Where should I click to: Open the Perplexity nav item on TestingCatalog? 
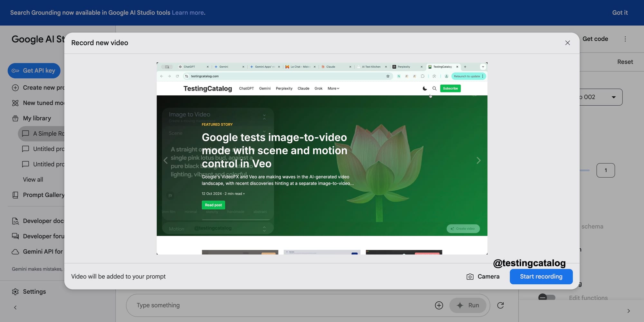[x=284, y=88]
